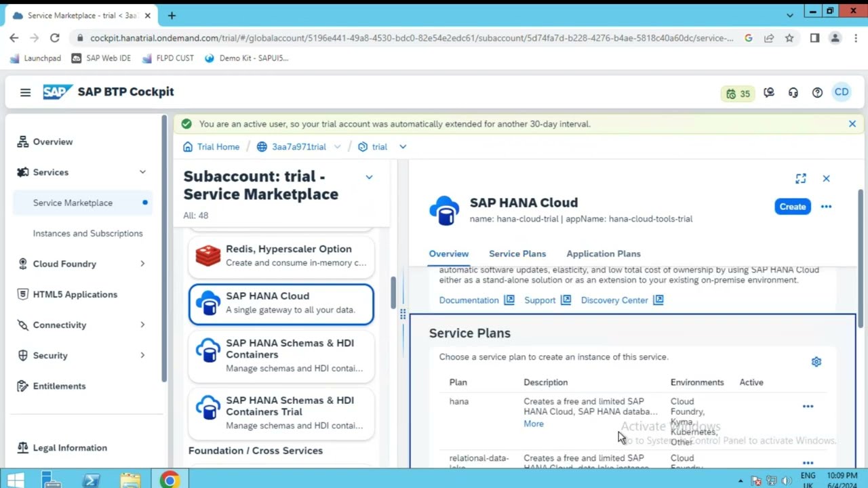The height and width of the screenshot is (488, 868).
Task: Open Entitlements in the sidebar
Action: [83, 386]
